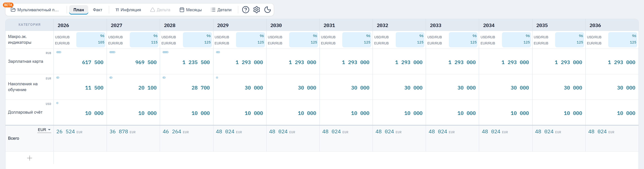Viewport: 644px width, 169px height.
Task: Click the 36 878 EUR total
Action: [x=123, y=132]
